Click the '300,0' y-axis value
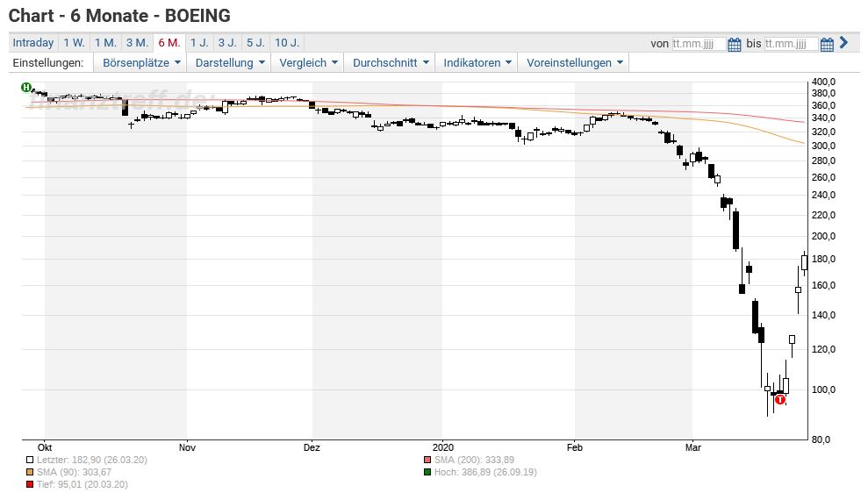This screenshot has width=868, height=500. (x=824, y=146)
